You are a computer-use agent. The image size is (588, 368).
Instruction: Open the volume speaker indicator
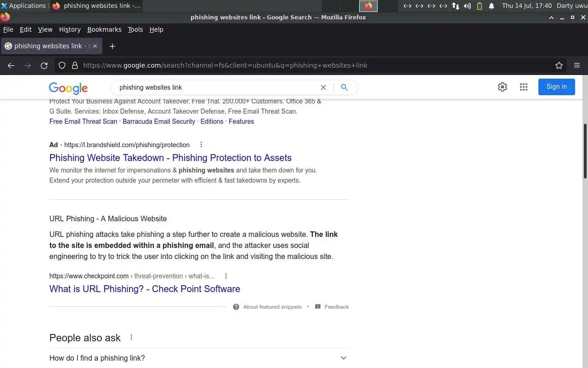pyautogui.click(x=468, y=6)
